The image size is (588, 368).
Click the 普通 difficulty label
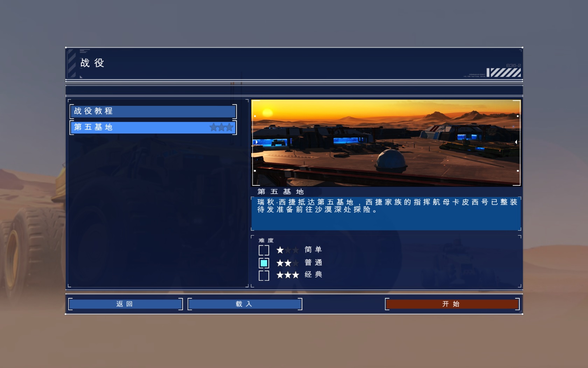(x=313, y=263)
